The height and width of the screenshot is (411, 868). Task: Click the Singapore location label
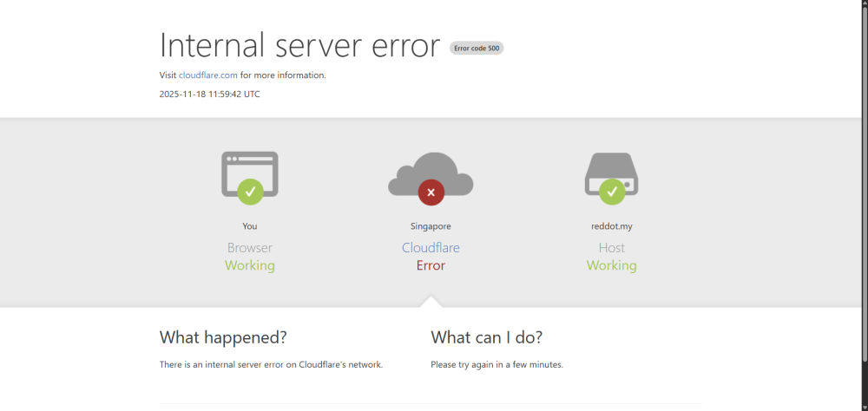(x=431, y=226)
